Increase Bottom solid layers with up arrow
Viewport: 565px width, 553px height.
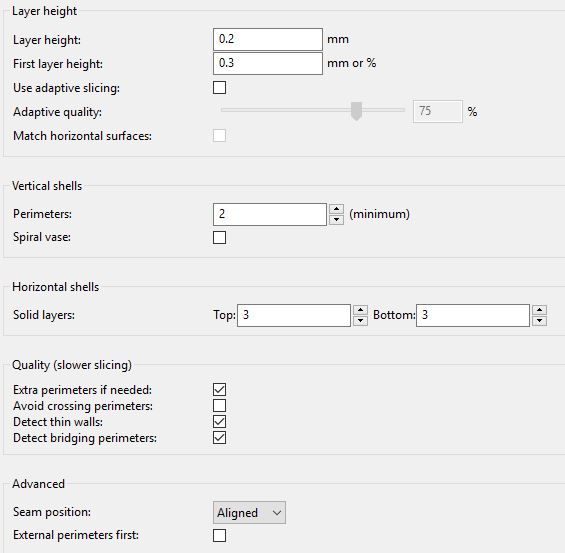coord(539,310)
